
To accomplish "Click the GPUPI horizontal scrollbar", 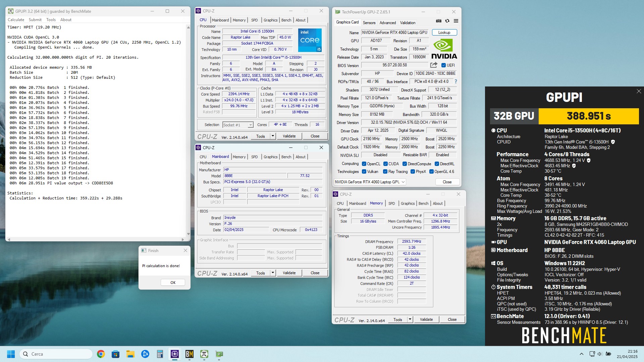I will pos(96,239).
